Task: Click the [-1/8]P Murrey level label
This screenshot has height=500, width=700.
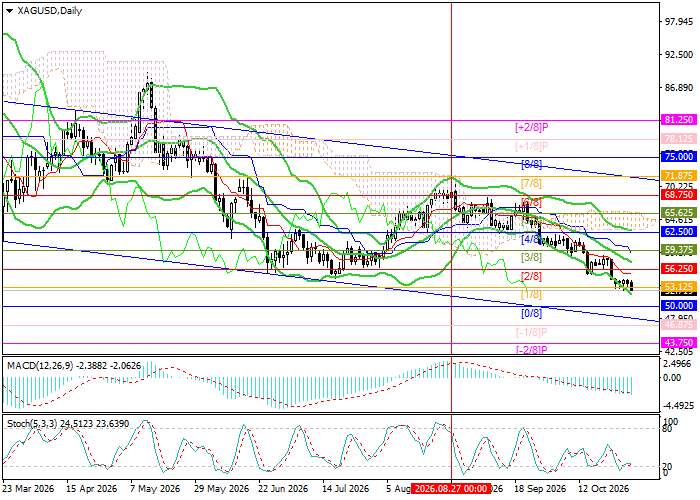Action: click(531, 333)
